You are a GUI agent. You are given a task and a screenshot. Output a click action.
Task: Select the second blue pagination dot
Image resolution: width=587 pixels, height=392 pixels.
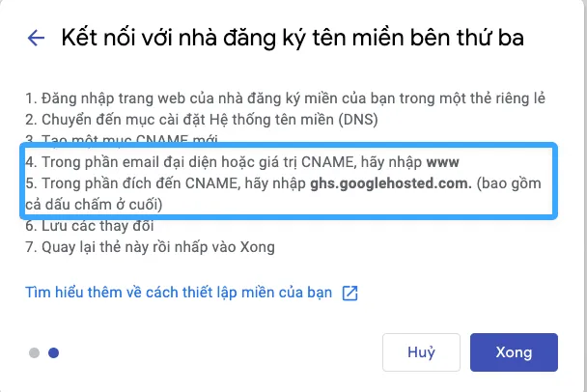[53, 353]
